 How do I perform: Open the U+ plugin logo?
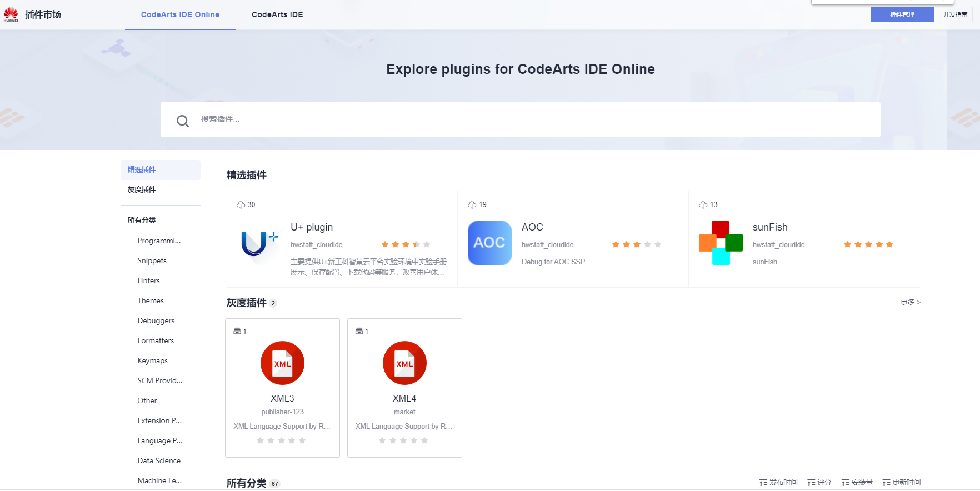click(x=259, y=243)
